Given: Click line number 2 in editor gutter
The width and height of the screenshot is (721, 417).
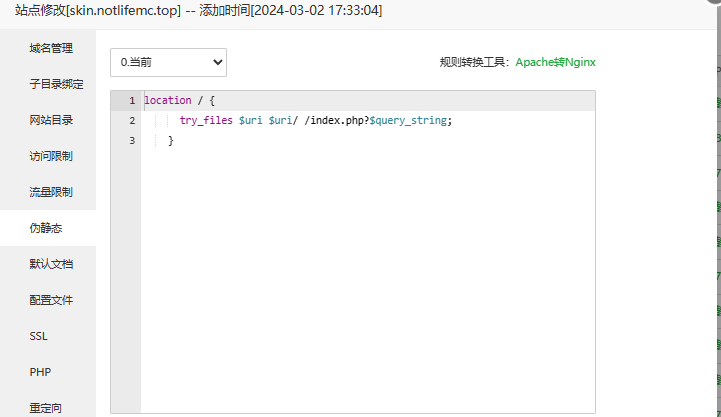Looking at the screenshot, I should click(x=132, y=120).
